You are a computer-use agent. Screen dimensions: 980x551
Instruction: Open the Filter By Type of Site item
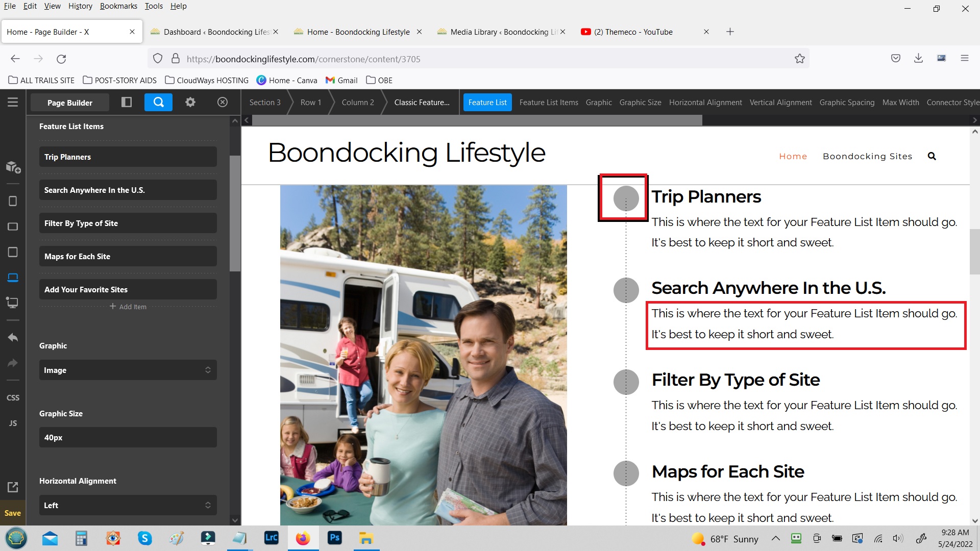(128, 223)
